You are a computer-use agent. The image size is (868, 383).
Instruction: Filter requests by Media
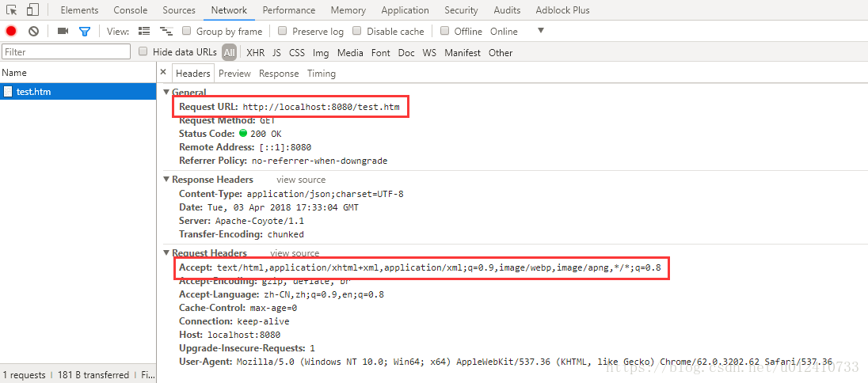coord(350,52)
